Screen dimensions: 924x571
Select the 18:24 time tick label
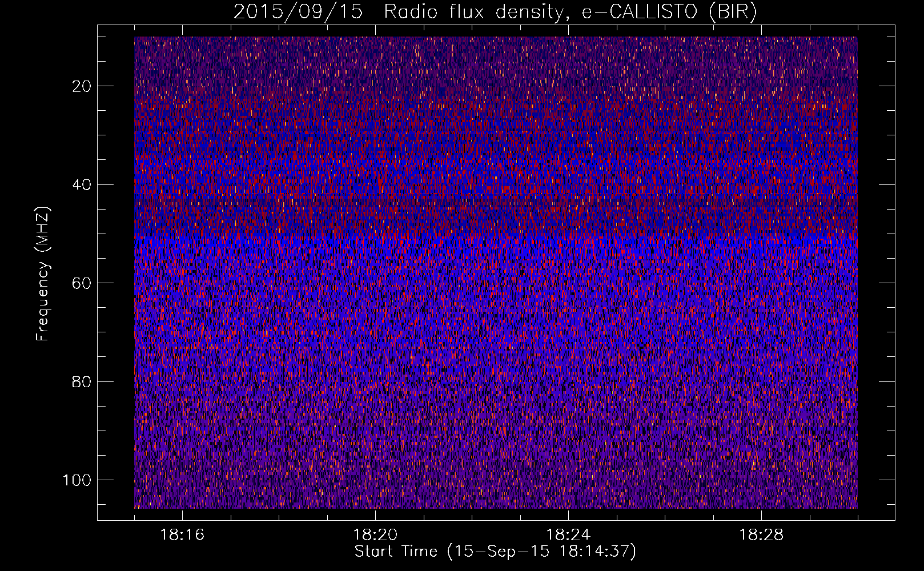pos(568,535)
